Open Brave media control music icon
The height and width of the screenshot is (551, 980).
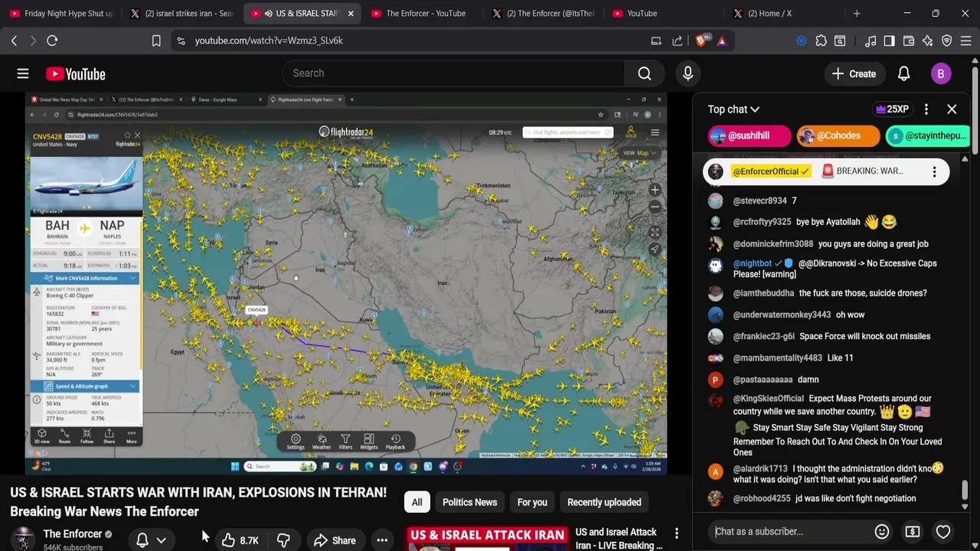[871, 41]
